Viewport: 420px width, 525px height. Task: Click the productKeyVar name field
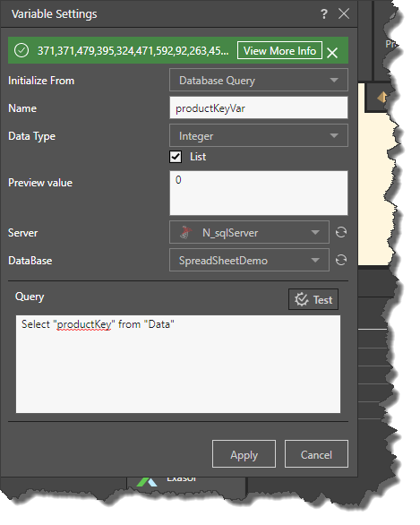click(x=259, y=108)
